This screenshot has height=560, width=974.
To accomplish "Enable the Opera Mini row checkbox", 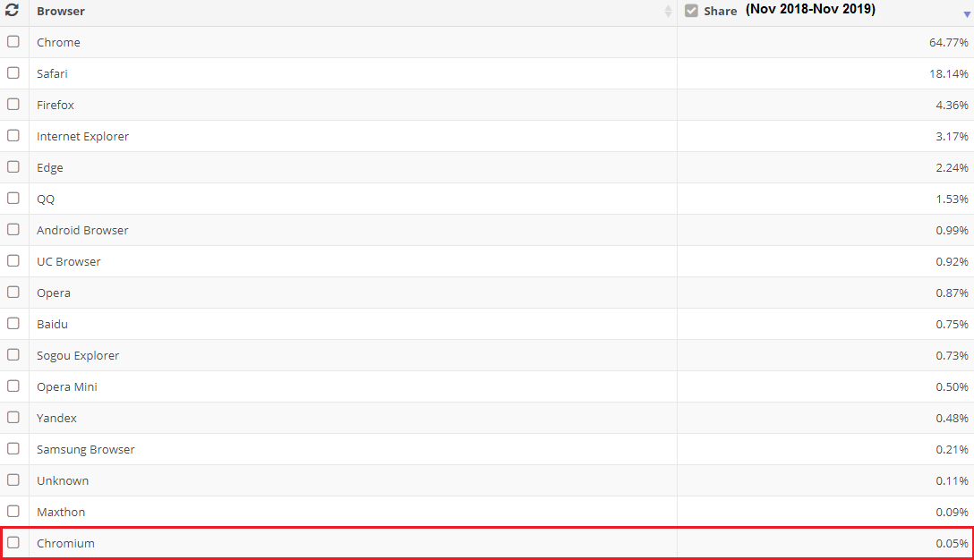I will coord(13,386).
